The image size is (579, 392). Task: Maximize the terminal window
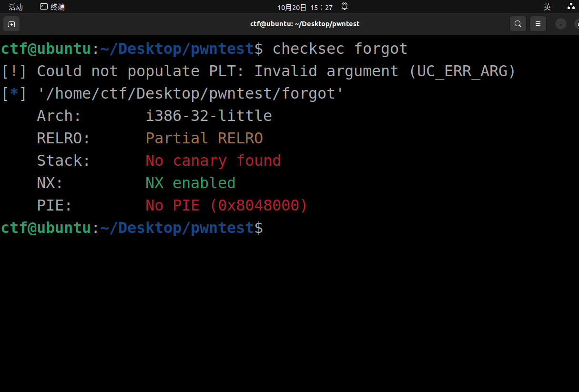(576, 24)
